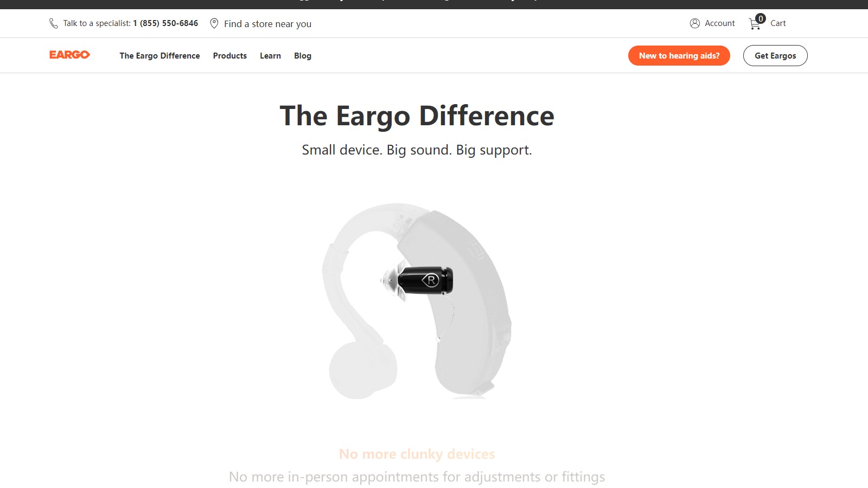The image size is (868, 488).
Task: Open the shopping cart icon
Action: [755, 24]
